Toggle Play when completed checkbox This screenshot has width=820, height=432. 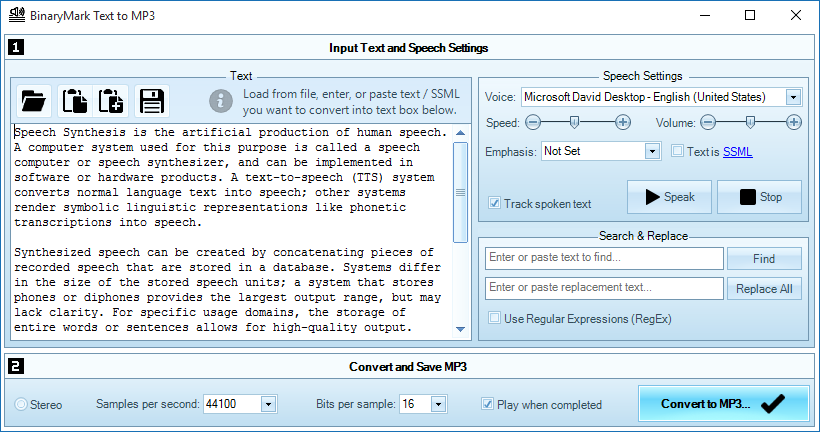click(x=487, y=404)
